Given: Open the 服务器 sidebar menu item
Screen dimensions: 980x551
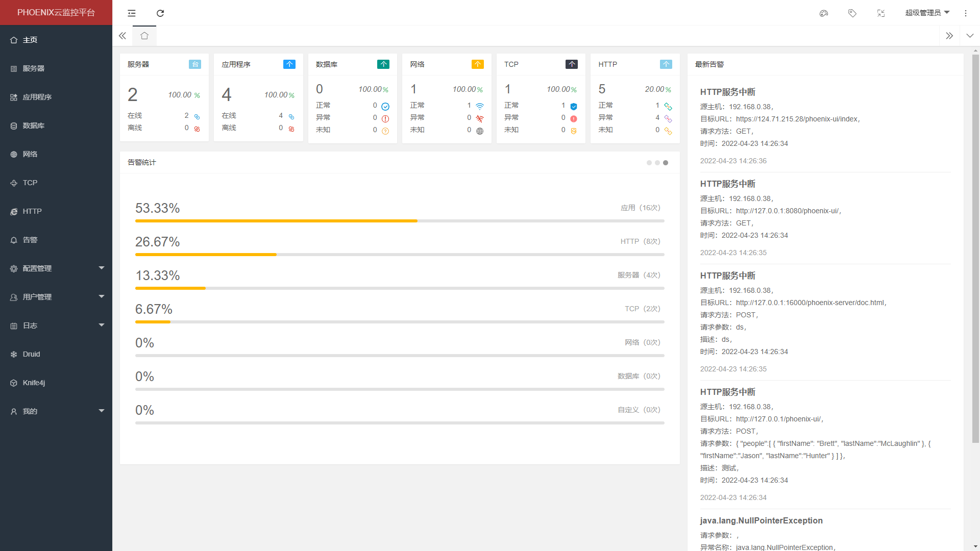Looking at the screenshot, I should 34,68.
